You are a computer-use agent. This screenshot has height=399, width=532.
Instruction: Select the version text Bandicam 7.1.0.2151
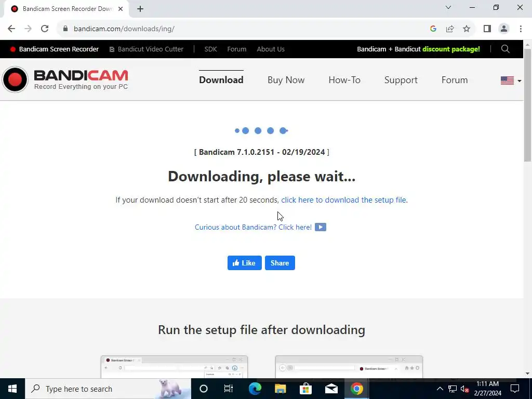pyautogui.click(x=236, y=152)
